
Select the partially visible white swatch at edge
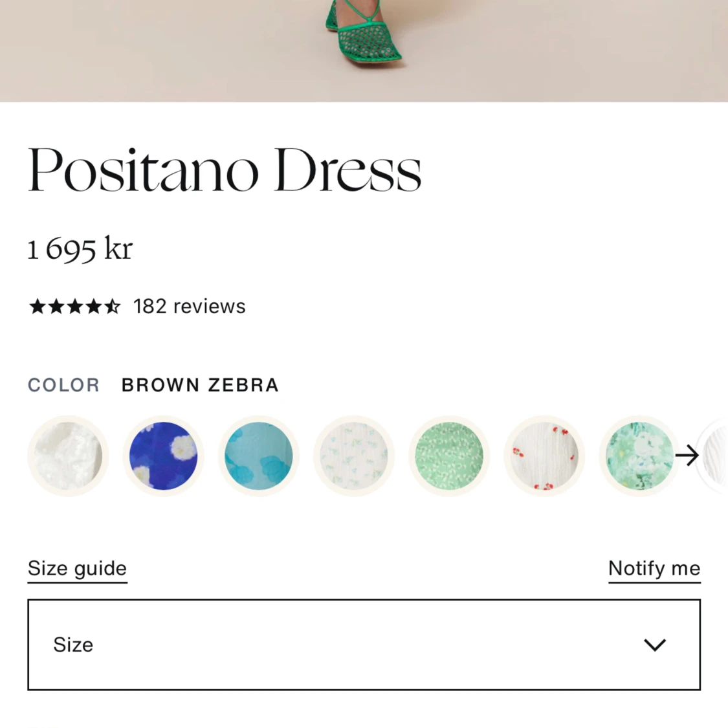(x=717, y=456)
